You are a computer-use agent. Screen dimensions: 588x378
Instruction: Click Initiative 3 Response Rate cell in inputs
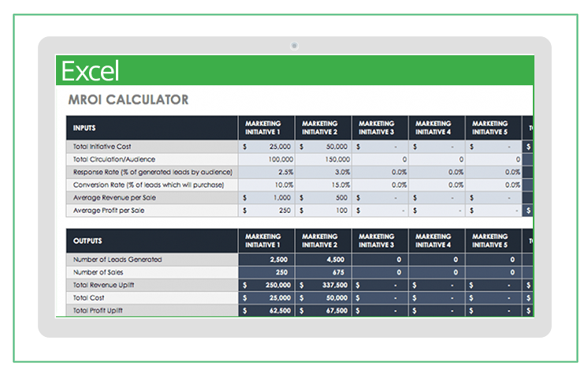(380, 172)
